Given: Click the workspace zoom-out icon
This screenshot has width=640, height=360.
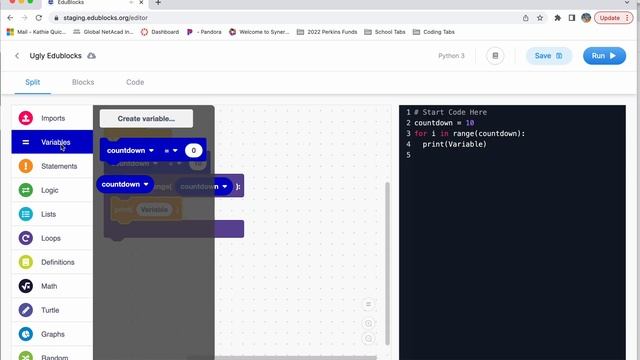Looking at the screenshot, I should click(368, 338).
